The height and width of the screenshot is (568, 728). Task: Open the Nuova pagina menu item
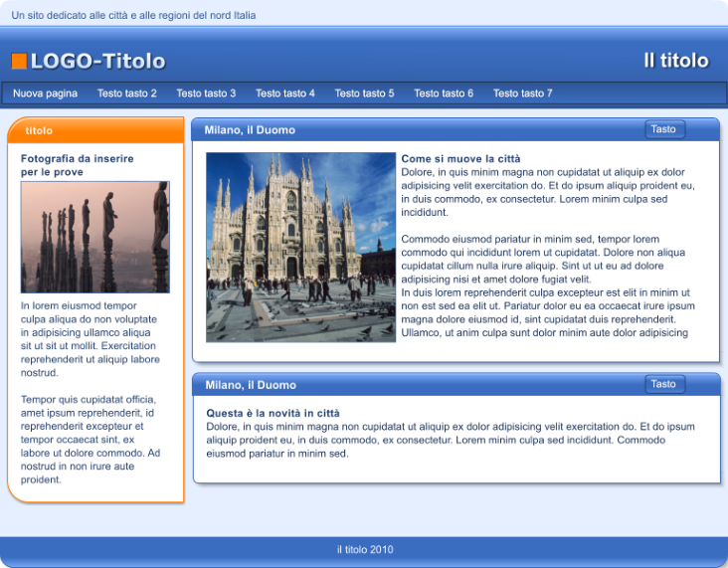click(x=45, y=94)
